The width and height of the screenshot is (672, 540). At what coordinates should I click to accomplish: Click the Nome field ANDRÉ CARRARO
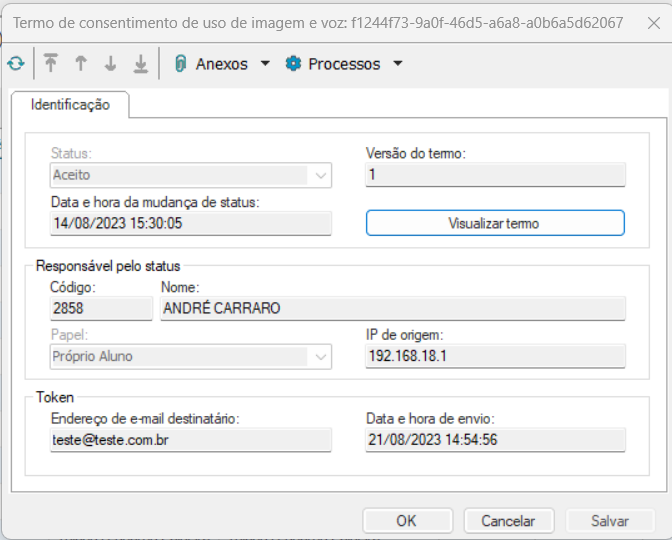[x=393, y=308]
